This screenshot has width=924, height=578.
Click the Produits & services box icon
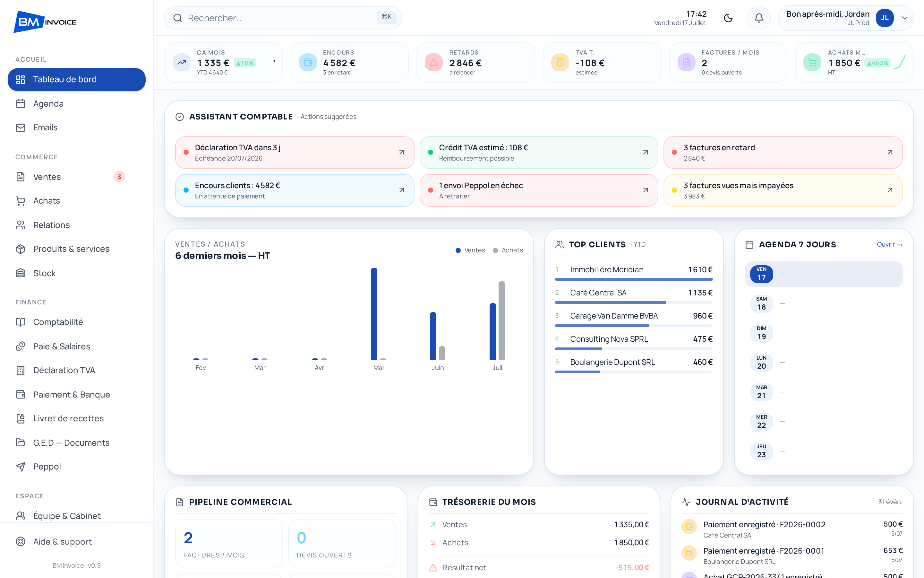(21, 249)
